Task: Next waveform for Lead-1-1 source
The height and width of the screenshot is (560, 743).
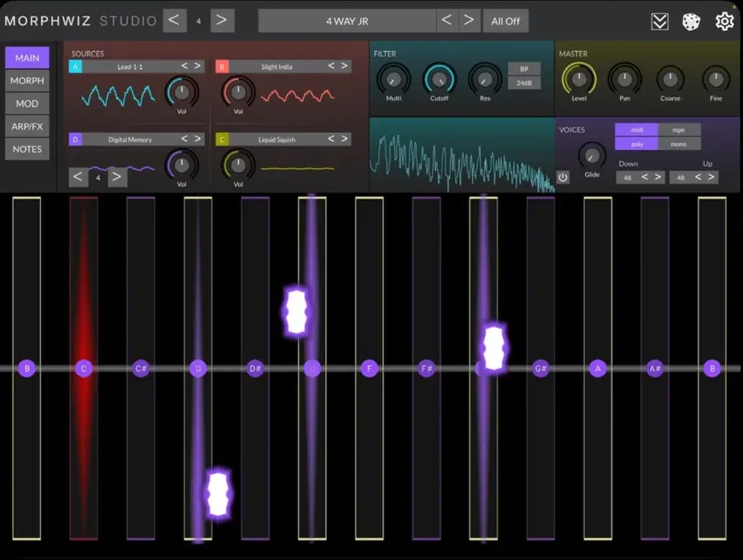Action: [197, 66]
